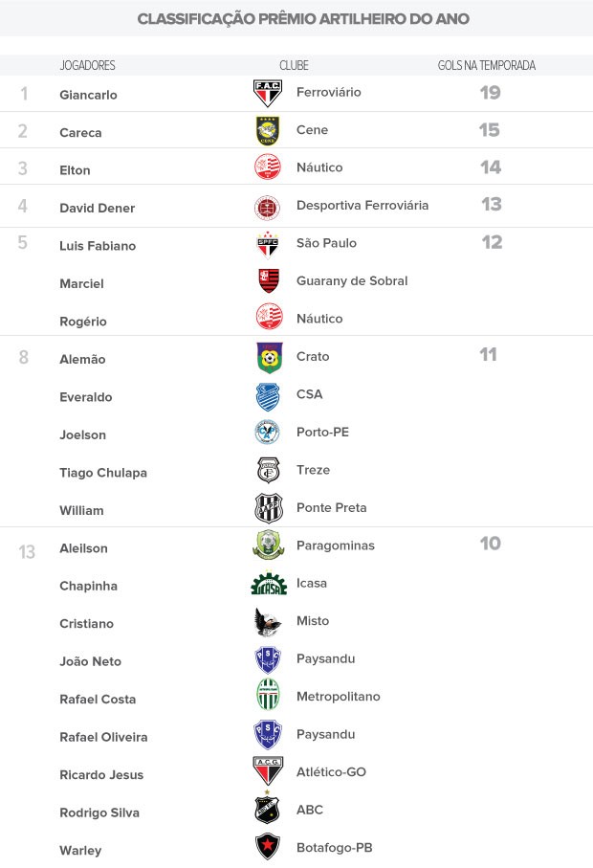Click the Paragominas club name

click(335, 545)
